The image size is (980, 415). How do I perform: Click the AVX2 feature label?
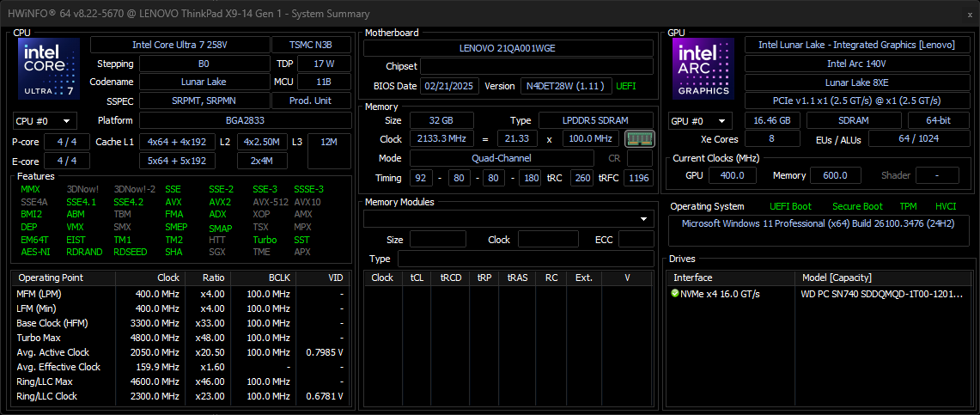pos(220,202)
